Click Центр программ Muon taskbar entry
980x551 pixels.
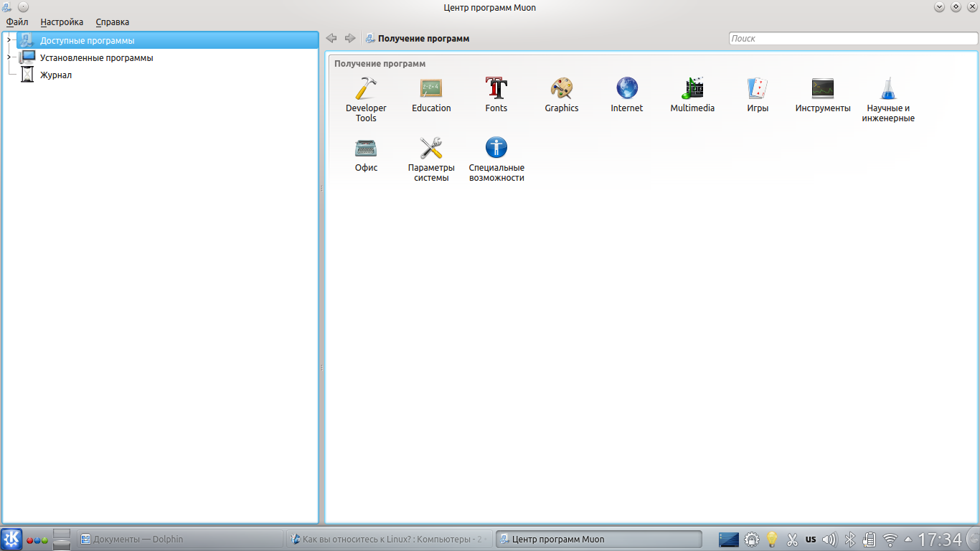(598, 540)
